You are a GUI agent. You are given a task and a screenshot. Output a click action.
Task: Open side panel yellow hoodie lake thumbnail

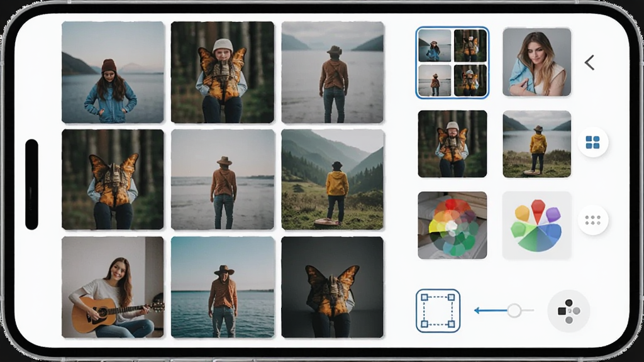pos(537,144)
